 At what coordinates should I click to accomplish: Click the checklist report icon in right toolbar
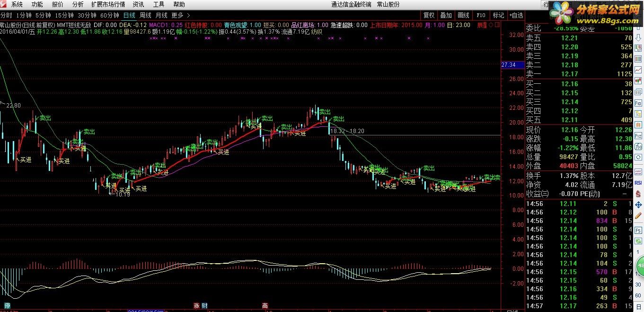point(638,48)
